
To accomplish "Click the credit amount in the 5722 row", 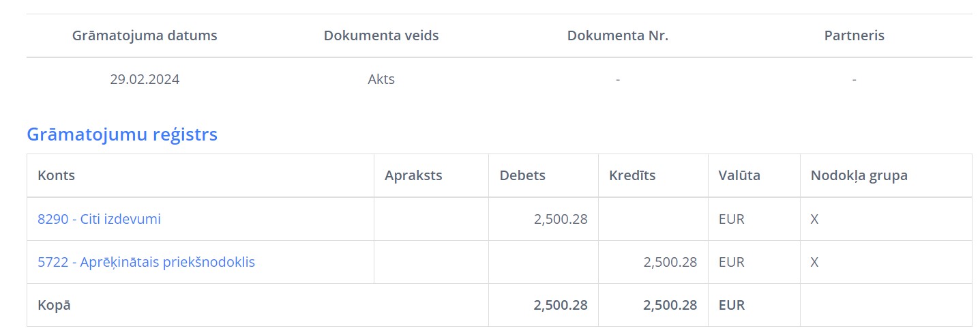I will (670, 262).
